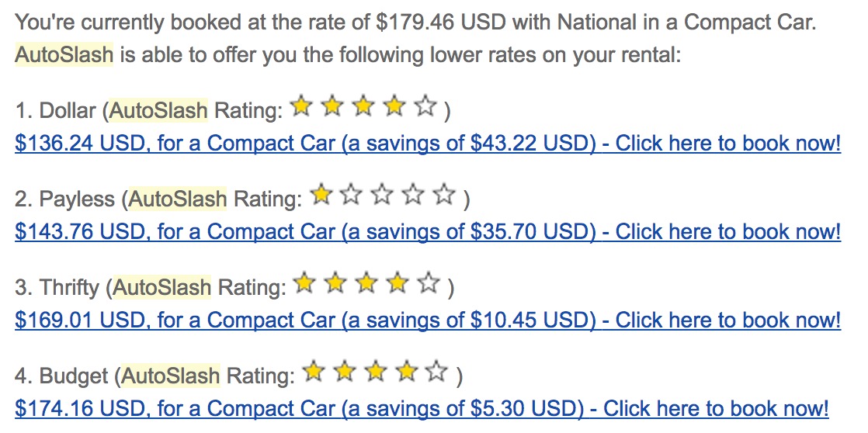Click highlighted AutoSlash next to Thrifty
This screenshot has width=868, height=433.
162,288
